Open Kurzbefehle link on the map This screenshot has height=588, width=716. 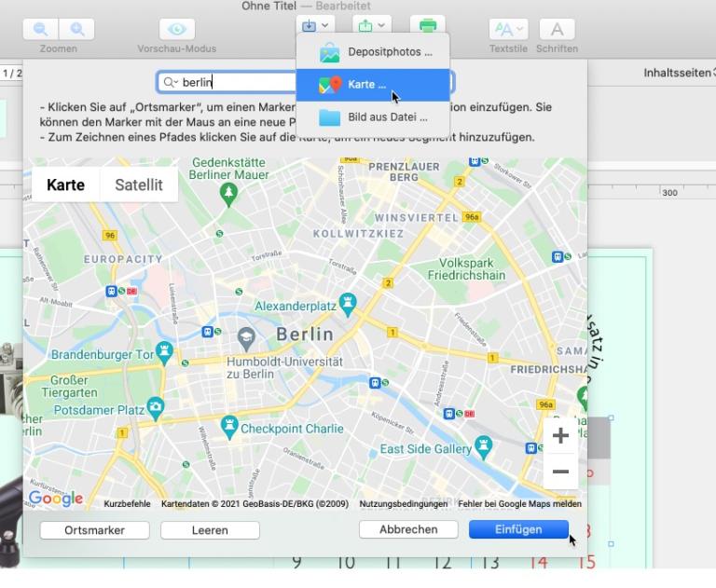pos(127,503)
